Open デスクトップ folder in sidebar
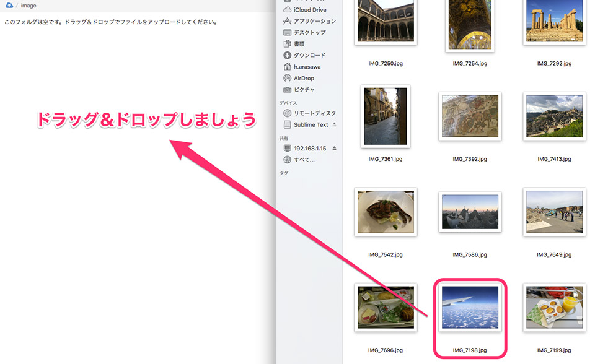Image resolution: width=595 pixels, height=364 pixels. pos(305,33)
